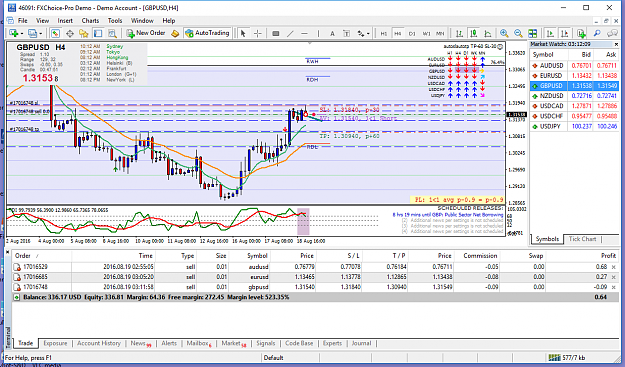
Task: Open the Tools menu
Action: [115, 21]
